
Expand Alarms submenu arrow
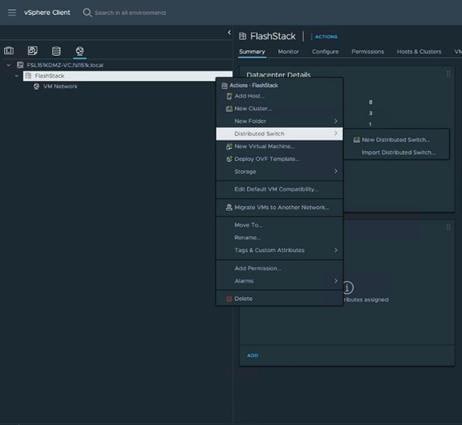point(336,281)
